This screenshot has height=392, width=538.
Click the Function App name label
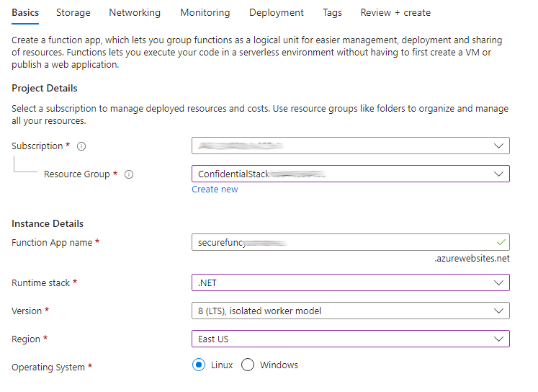[52, 243]
